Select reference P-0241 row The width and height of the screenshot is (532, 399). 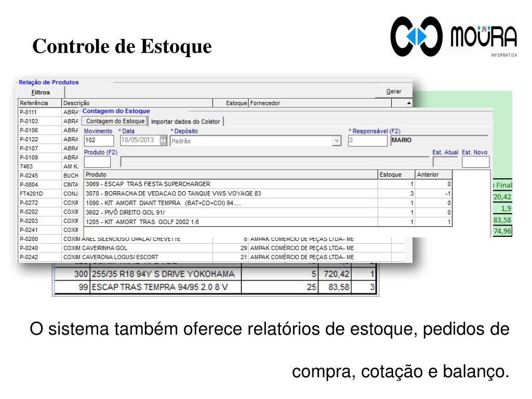[39, 230]
